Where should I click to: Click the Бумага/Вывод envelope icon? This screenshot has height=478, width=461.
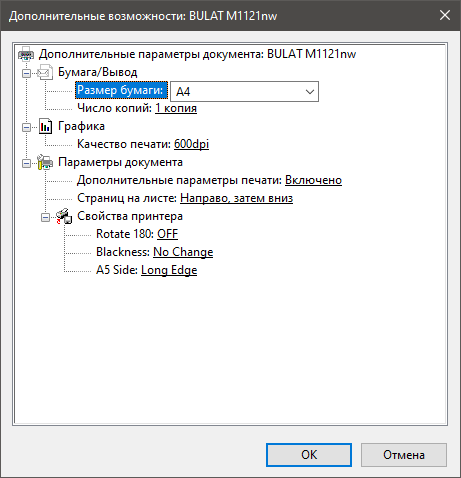pos(45,72)
